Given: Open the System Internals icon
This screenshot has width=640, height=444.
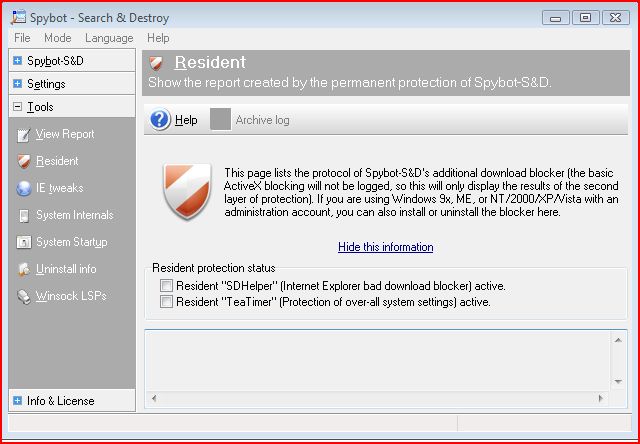Looking at the screenshot, I should click(24, 215).
